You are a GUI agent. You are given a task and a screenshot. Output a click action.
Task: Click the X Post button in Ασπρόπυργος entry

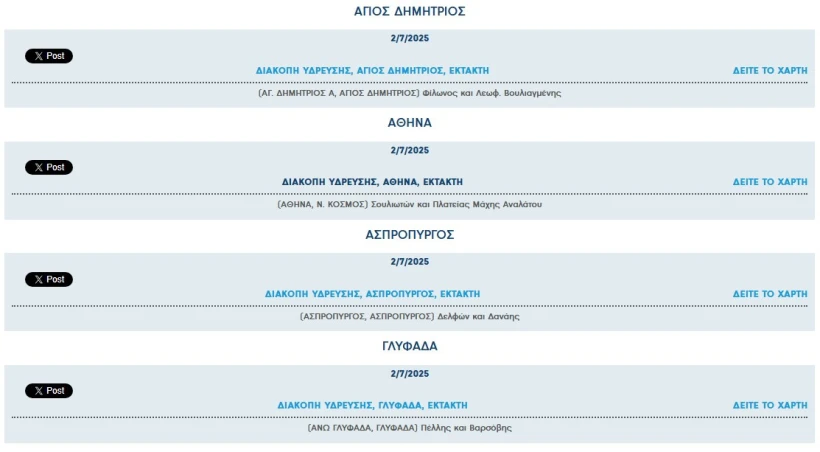click(x=49, y=279)
